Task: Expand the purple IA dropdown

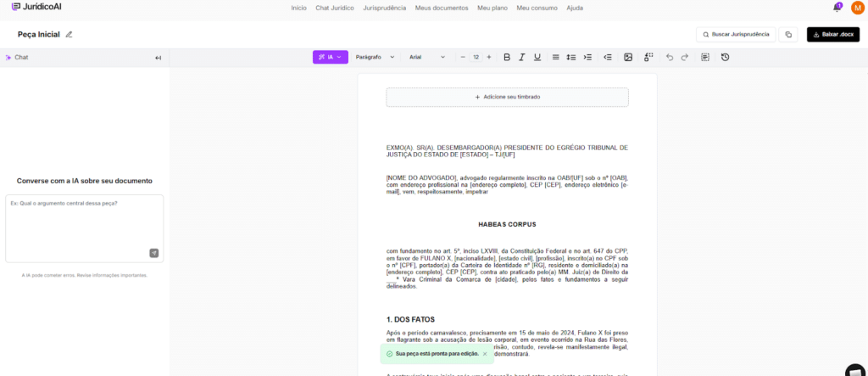Action: tap(330, 57)
